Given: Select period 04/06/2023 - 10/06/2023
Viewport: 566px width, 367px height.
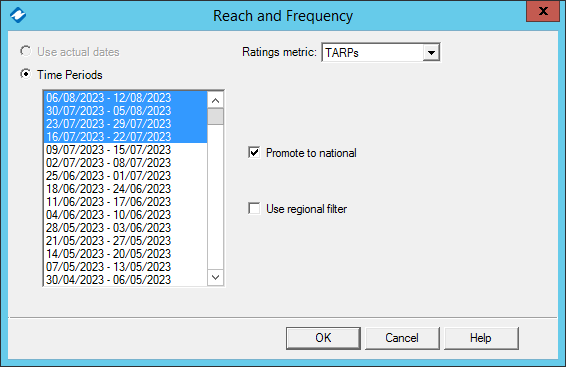Looking at the screenshot, I should [126, 215].
